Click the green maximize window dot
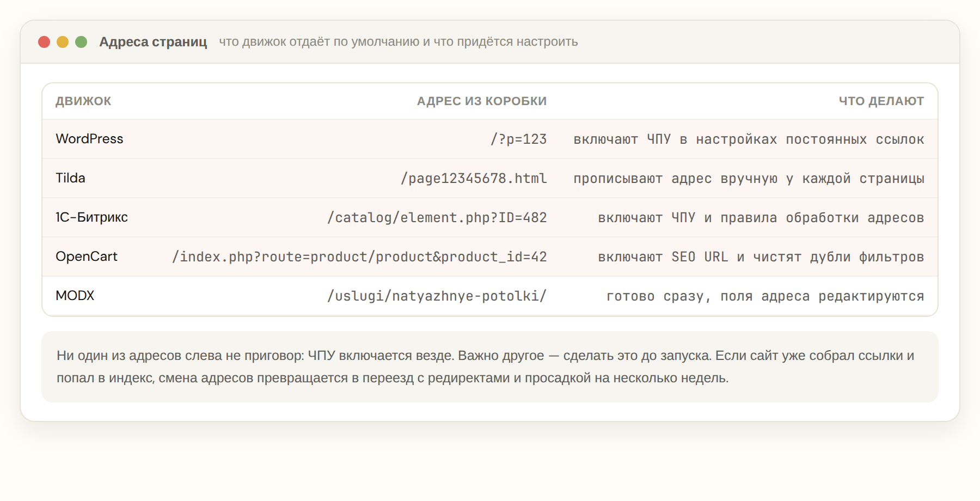Image resolution: width=980 pixels, height=501 pixels. [x=81, y=42]
